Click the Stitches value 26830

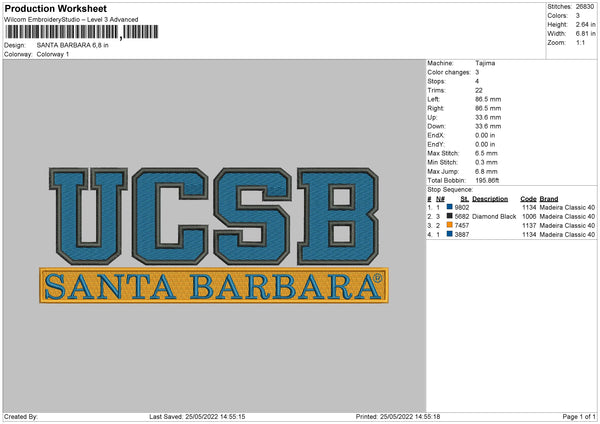[585, 7]
